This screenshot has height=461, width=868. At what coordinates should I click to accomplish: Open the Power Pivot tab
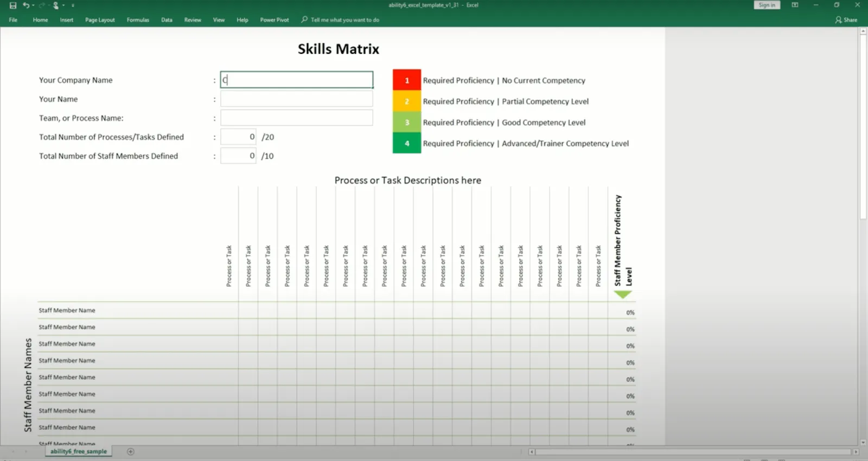coord(275,20)
